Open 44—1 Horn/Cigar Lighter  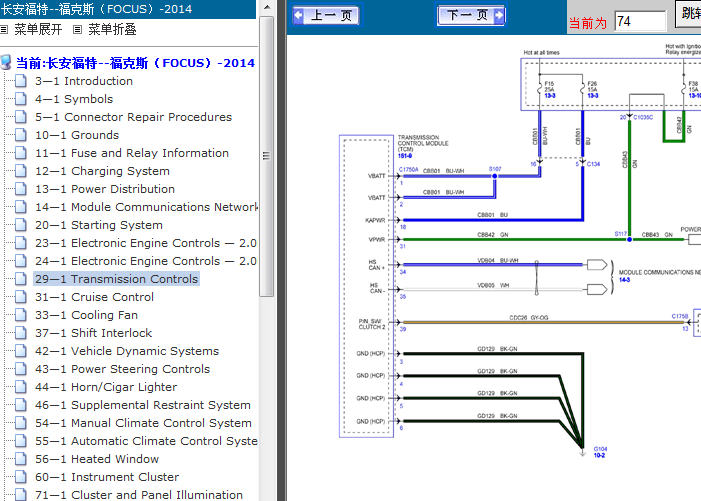[x=106, y=387]
